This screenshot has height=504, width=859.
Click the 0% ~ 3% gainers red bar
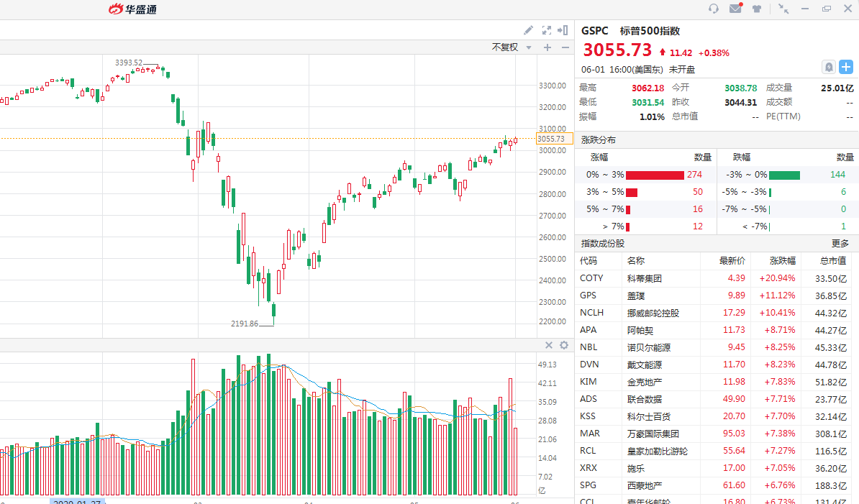655,175
